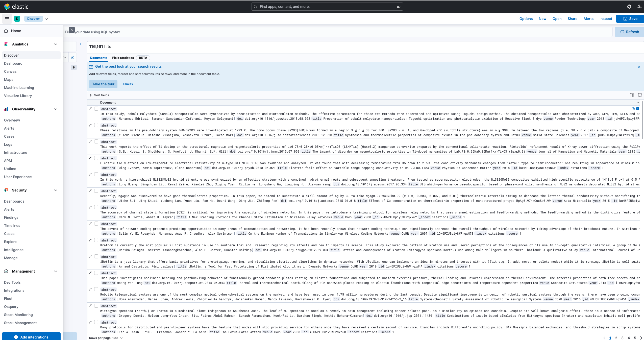Open the Document column header chevron
The image size is (644, 340).
tap(638, 103)
